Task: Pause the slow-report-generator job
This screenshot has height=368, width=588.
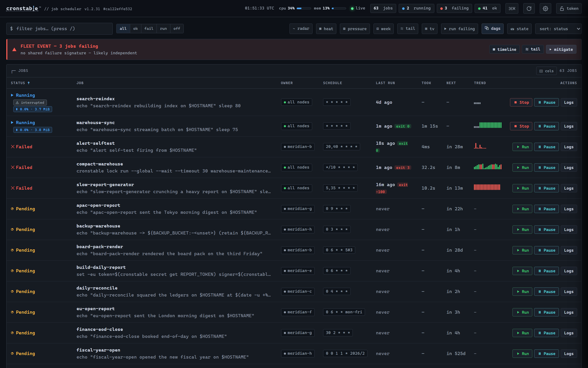Action: click(x=547, y=188)
